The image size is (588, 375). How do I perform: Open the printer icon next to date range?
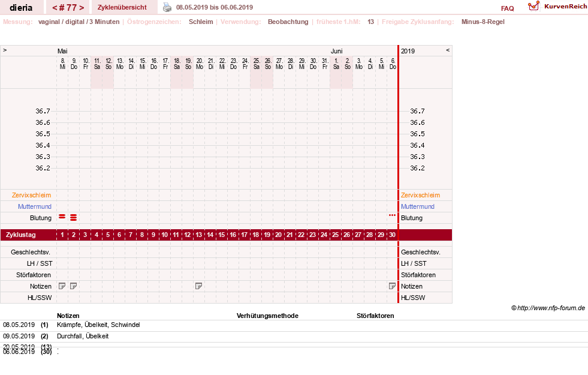(x=167, y=7)
